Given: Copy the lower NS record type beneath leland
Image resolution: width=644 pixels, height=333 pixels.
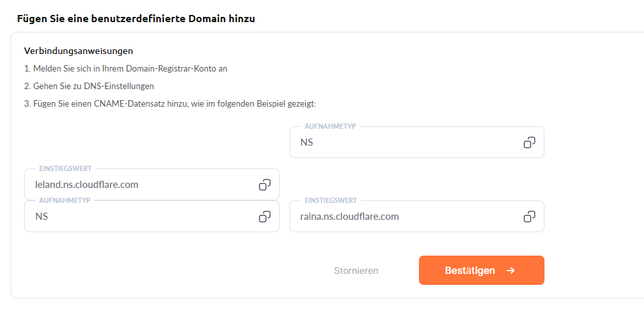Looking at the screenshot, I should pos(265,216).
